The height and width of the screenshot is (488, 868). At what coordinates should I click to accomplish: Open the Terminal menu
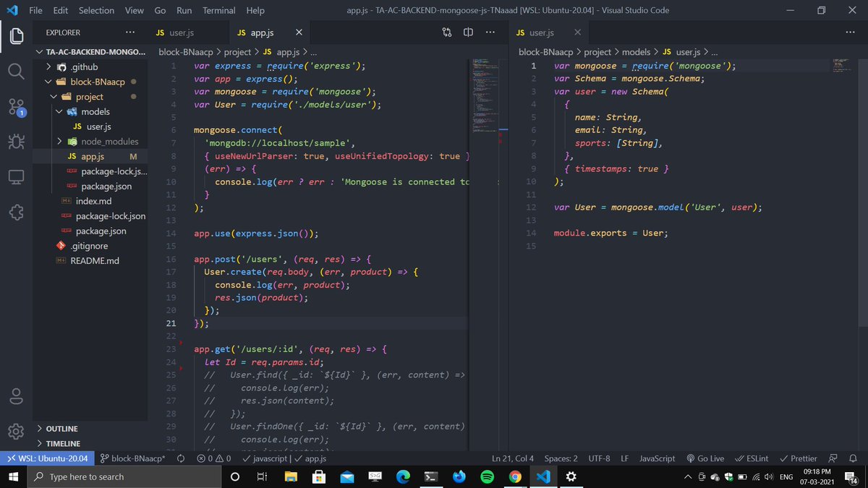click(x=218, y=10)
